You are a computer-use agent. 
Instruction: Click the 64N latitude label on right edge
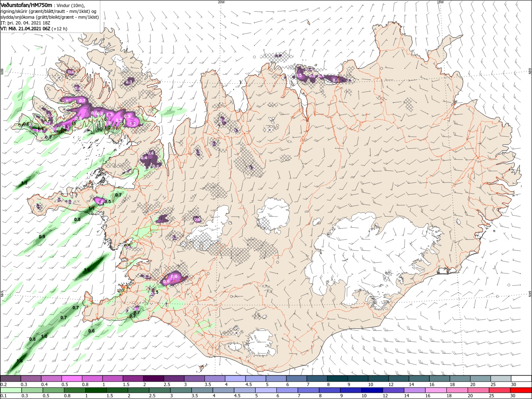click(x=530, y=294)
